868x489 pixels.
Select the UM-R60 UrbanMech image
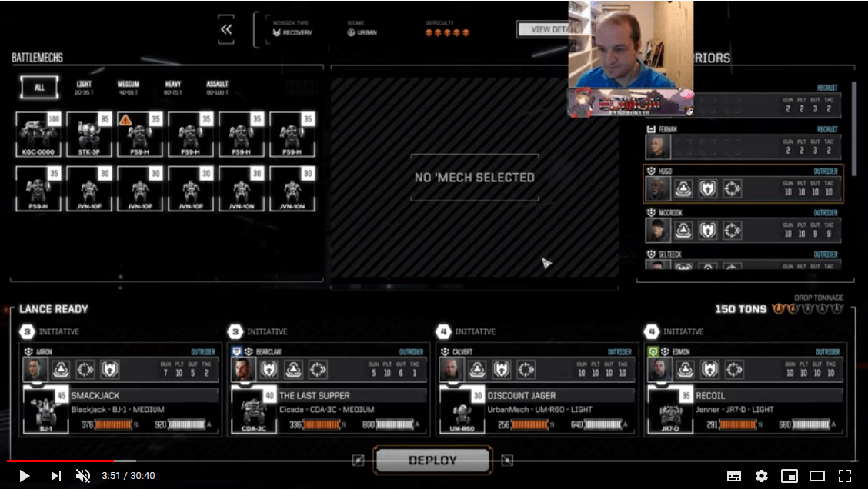[462, 411]
